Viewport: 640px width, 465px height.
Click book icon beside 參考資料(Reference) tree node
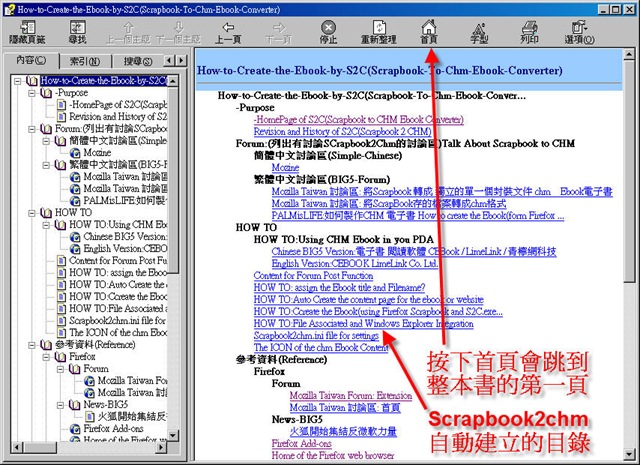pos(46,345)
